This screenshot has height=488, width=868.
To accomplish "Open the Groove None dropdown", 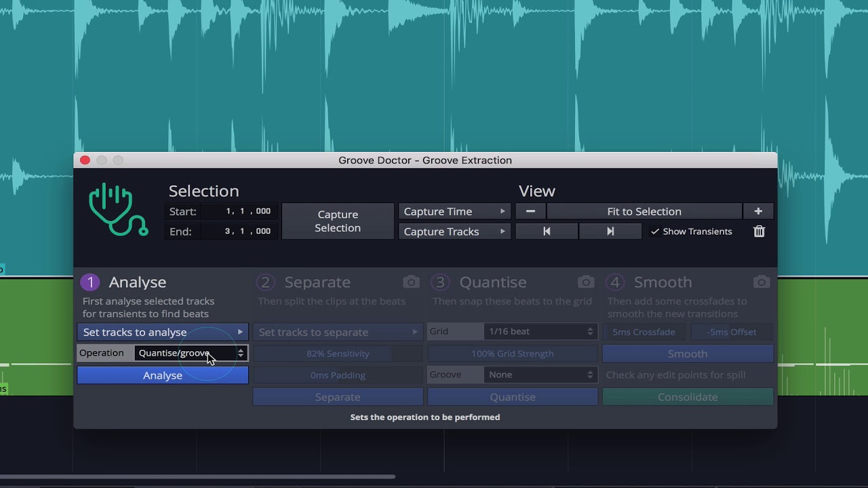I will tap(540, 375).
